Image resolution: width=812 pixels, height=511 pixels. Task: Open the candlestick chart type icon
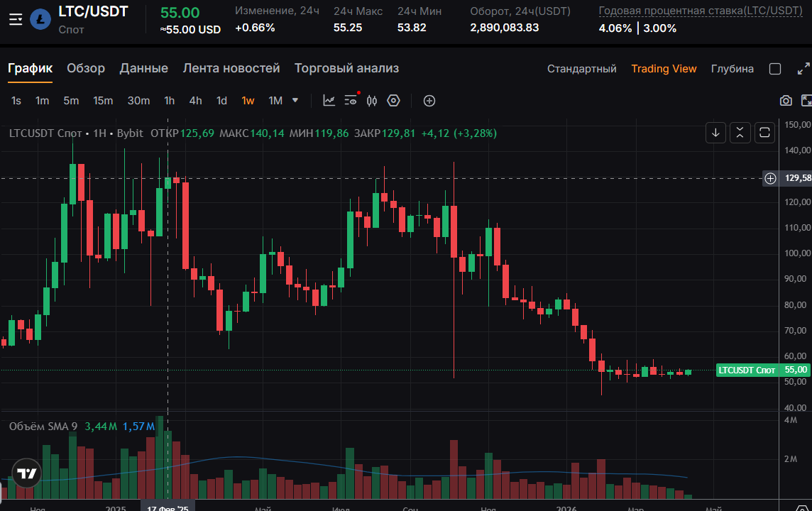(x=372, y=101)
